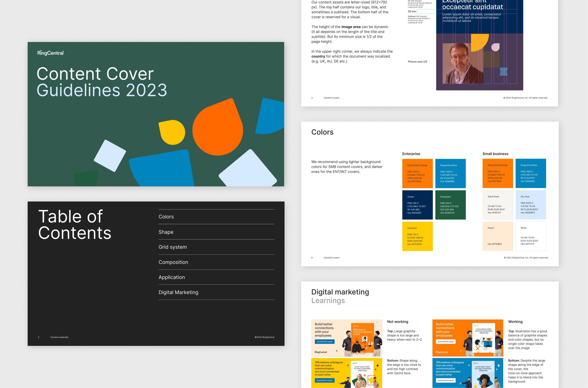The height and width of the screenshot is (388, 588).
Task: Click the Peach color swatch
Action: pos(498,236)
